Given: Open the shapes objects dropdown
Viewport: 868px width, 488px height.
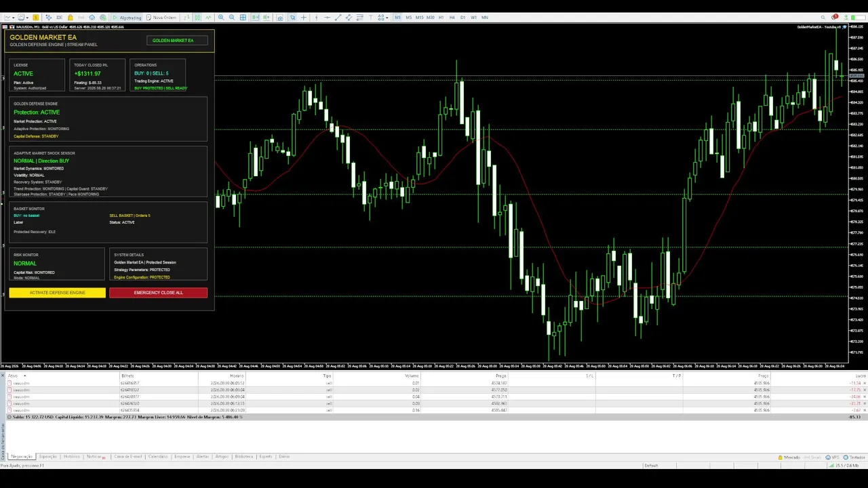Looking at the screenshot, I should [x=383, y=18].
